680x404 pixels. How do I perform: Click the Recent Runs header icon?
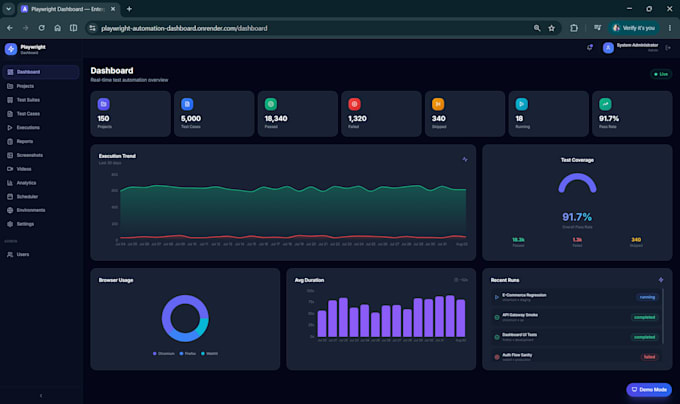pyautogui.click(x=661, y=280)
